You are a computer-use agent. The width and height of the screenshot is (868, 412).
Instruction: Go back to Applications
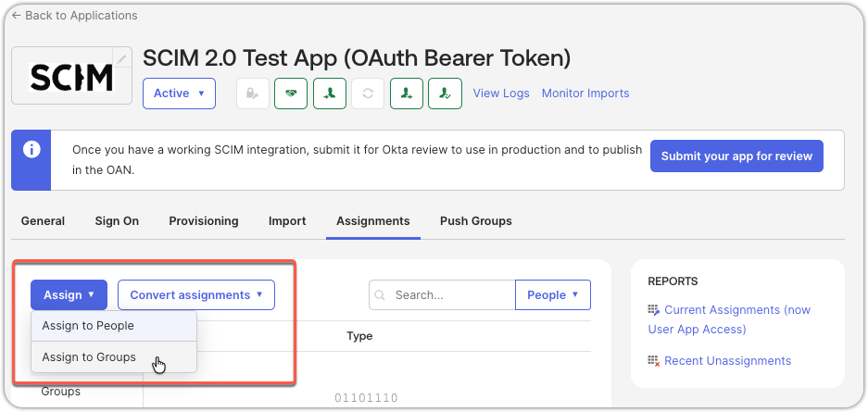pyautogui.click(x=75, y=16)
